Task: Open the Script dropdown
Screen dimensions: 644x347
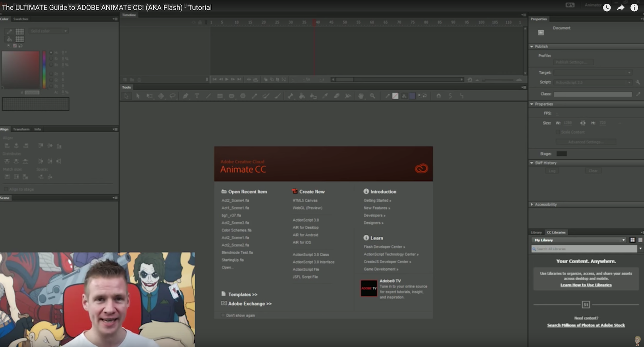Action: (x=593, y=82)
